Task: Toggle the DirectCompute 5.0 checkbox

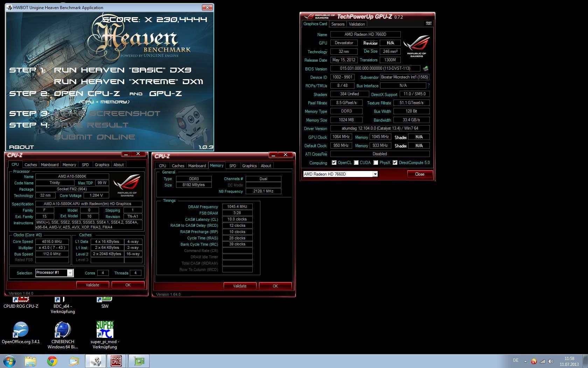Action: click(395, 163)
